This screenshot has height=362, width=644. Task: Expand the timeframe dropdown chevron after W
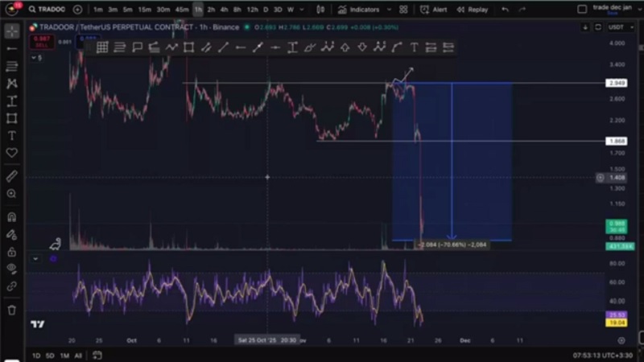pyautogui.click(x=303, y=10)
